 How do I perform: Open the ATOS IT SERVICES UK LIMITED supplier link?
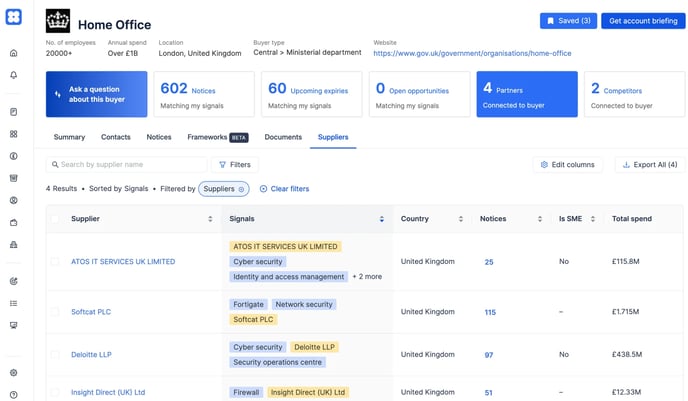click(x=123, y=261)
